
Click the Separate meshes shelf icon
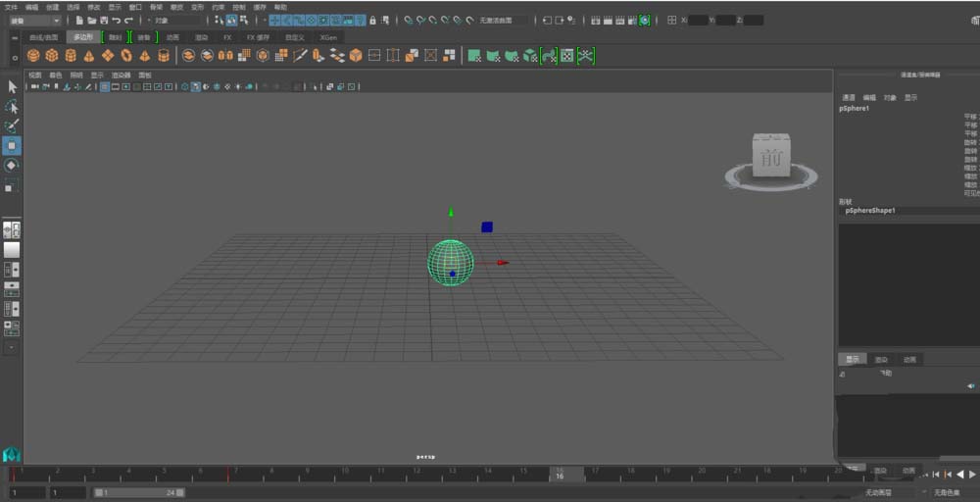pos(207,56)
